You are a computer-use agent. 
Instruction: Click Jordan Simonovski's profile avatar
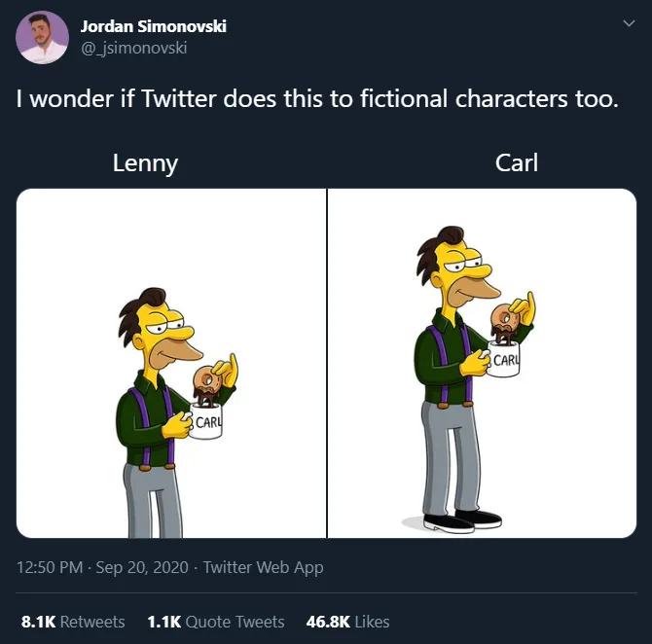pos(43,38)
